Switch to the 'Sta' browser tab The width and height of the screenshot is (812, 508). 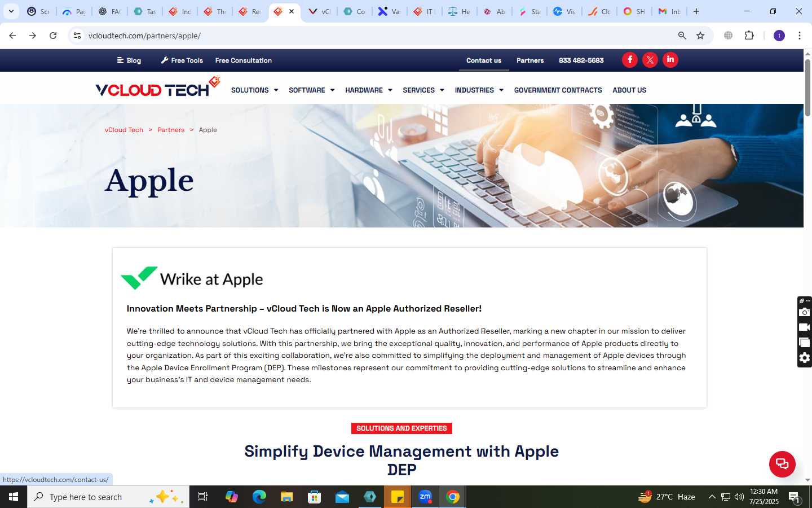coord(529,11)
